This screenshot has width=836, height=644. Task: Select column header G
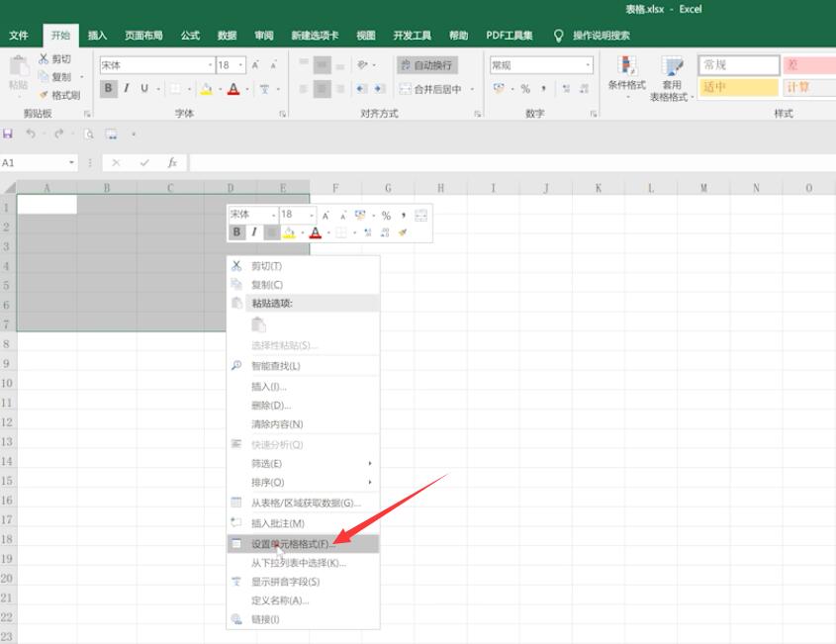(388, 188)
